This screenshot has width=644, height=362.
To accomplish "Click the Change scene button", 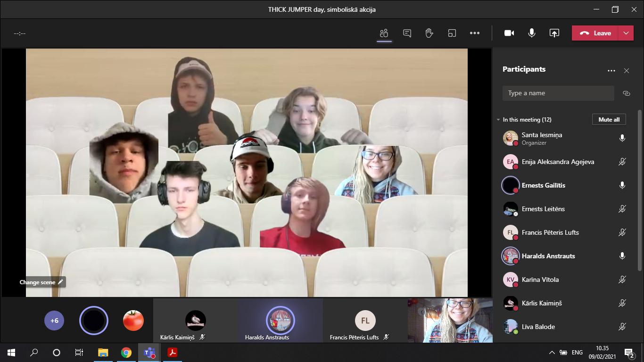I will (x=41, y=282).
